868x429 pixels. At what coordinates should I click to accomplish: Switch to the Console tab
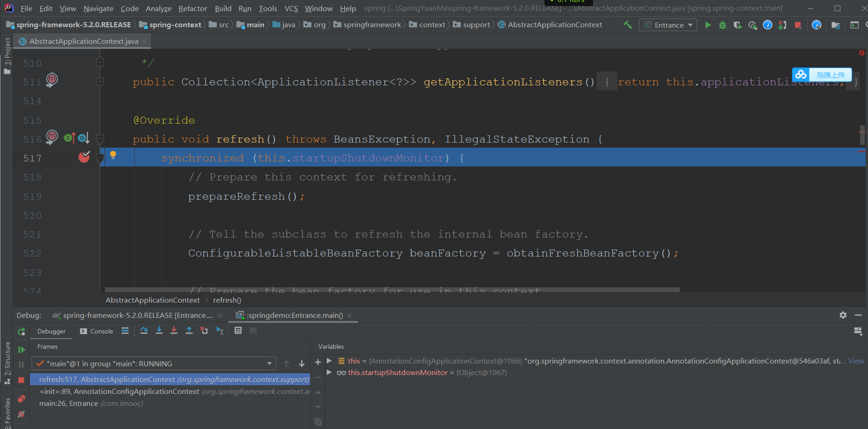coord(96,331)
